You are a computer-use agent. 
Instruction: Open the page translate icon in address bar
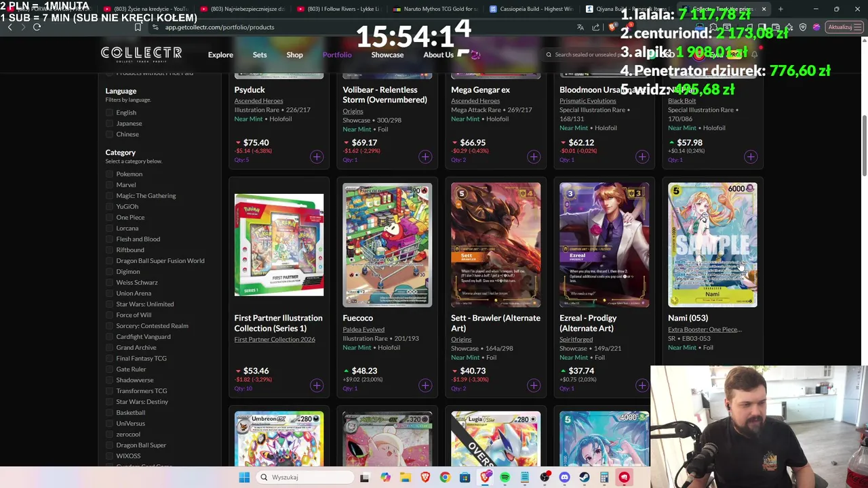(x=580, y=27)
